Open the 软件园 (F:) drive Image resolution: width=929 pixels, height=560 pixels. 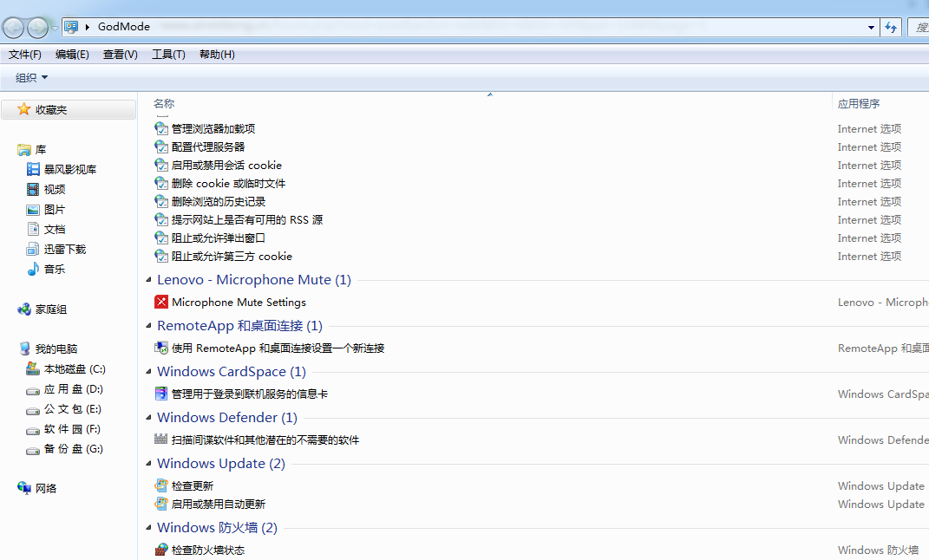pyautogui.click(x=63, y=429)
